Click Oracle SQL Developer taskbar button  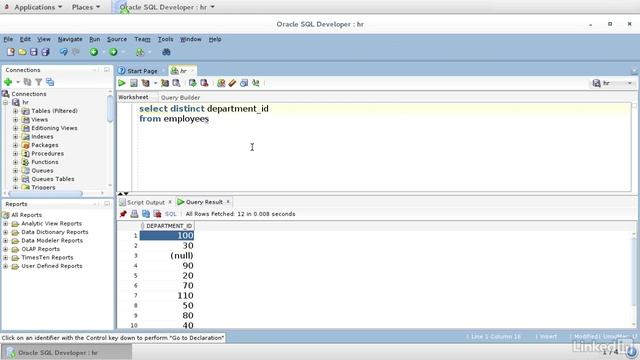[x=66, y=353]
